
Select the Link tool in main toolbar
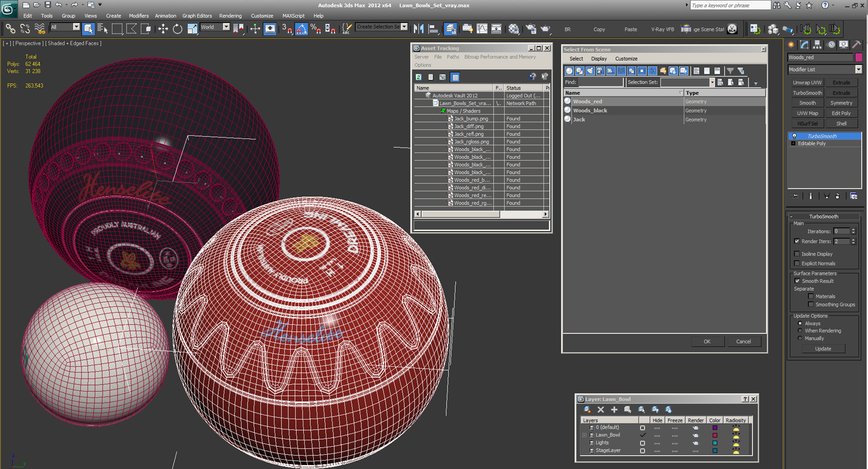(x=11, y=28)
